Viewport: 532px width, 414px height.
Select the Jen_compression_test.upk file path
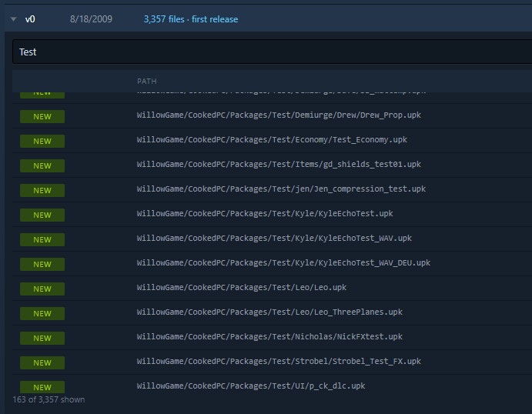281,189
